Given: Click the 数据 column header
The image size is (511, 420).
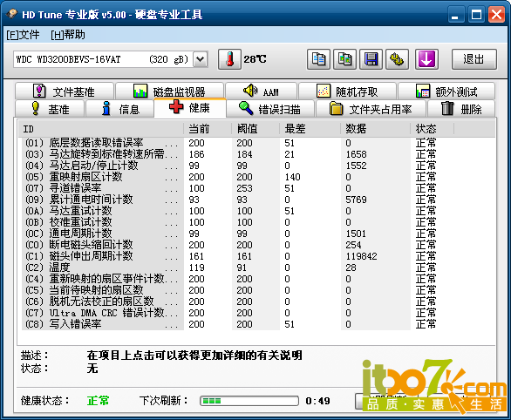Looking at the screenshot, I should [x=376, y=129].
